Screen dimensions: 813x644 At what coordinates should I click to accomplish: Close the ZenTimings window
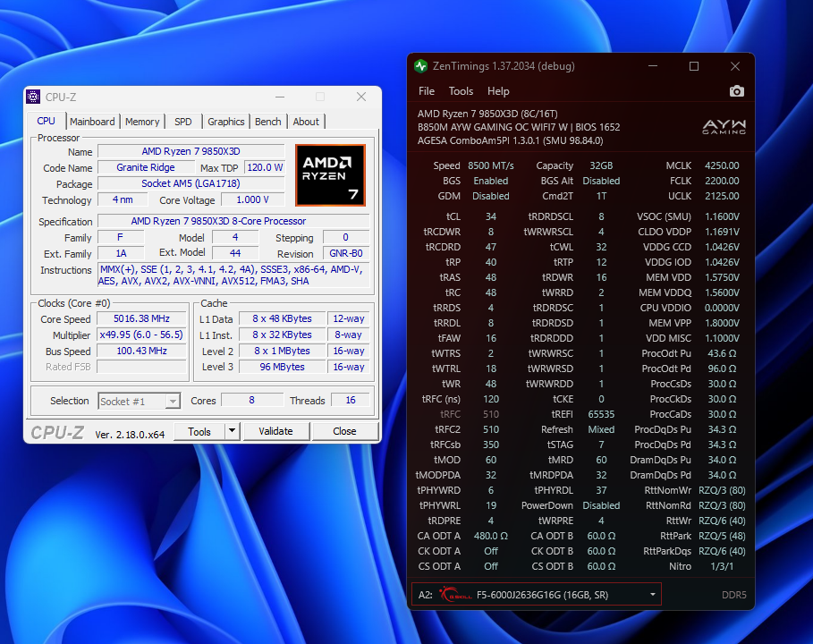[734, 66]
